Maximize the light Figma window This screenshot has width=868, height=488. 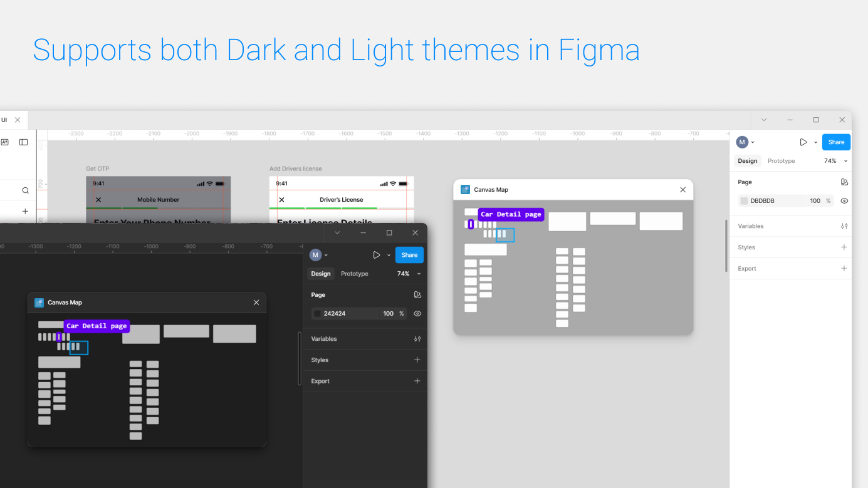point(816,120)
